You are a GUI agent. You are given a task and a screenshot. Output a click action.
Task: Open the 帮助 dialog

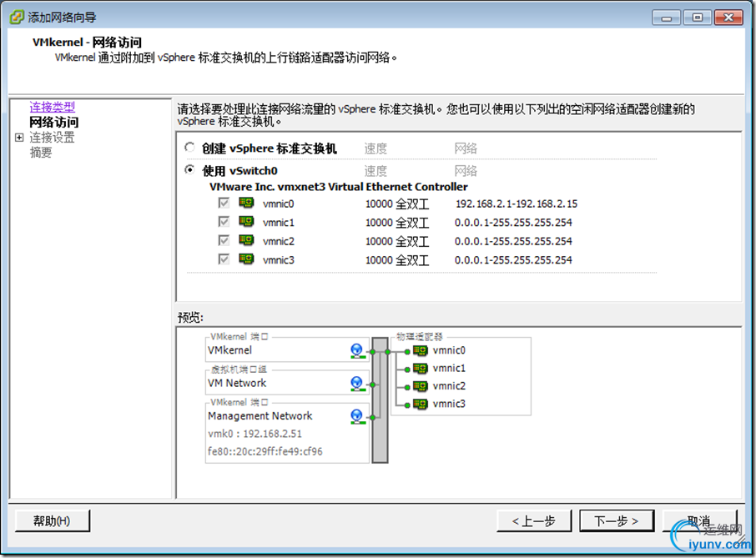(52, 520)
